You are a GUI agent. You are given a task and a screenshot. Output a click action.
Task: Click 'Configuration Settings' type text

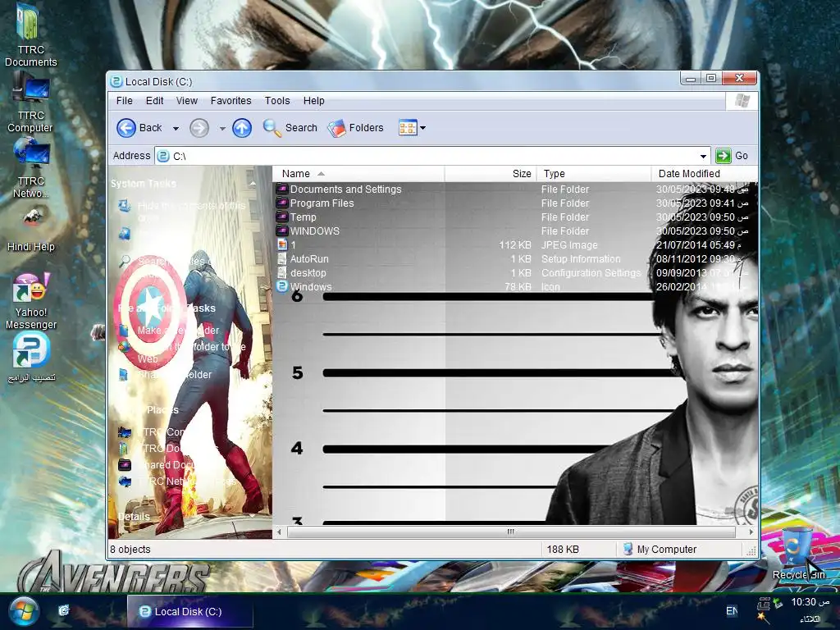(591, 272)
